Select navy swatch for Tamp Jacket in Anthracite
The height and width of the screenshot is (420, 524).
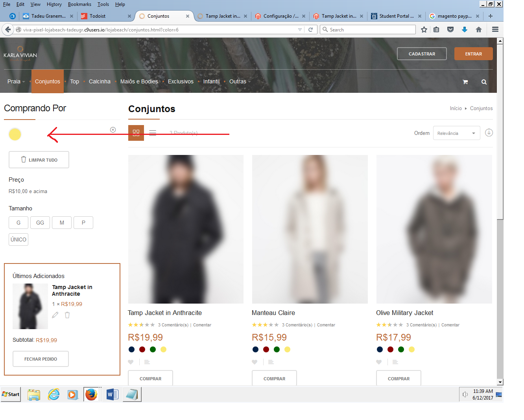[131, 349]
